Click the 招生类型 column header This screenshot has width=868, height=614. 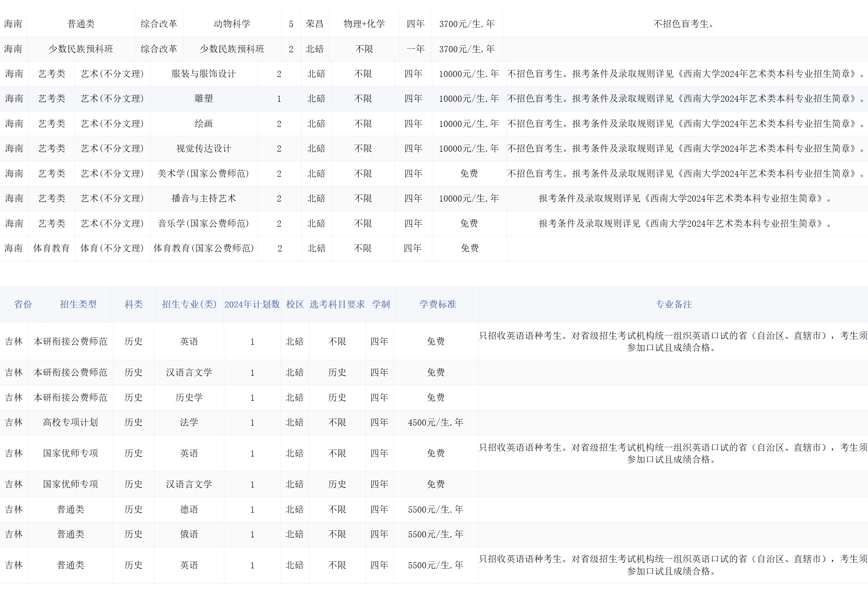click(x=78, y=304)
